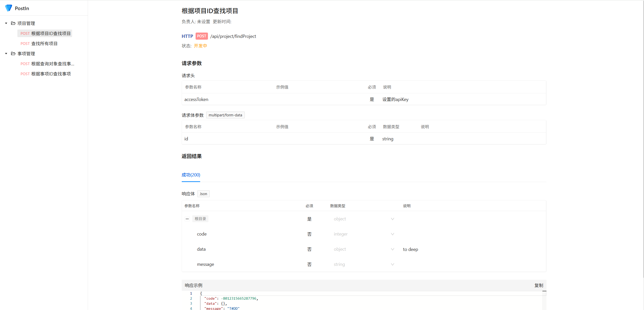Viewport: 644px width, 310px height.
Task: Open 根据事项ID查找事项 API entry
Action: point(51,74)
